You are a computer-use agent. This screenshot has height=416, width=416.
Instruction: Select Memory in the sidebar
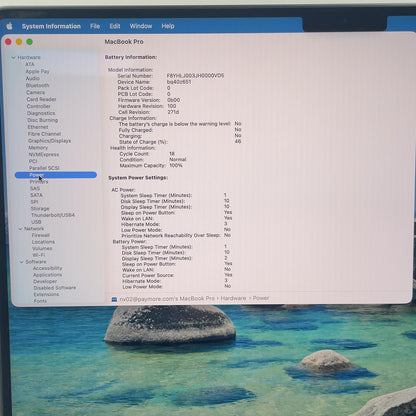(x=38, y=147)
